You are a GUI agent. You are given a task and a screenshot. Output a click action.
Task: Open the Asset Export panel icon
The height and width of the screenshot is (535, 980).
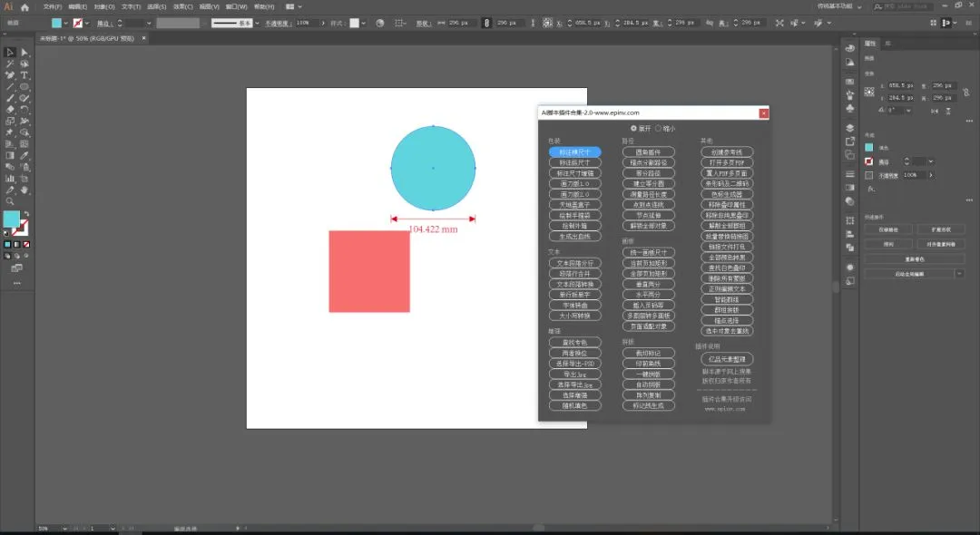(850, 141)
